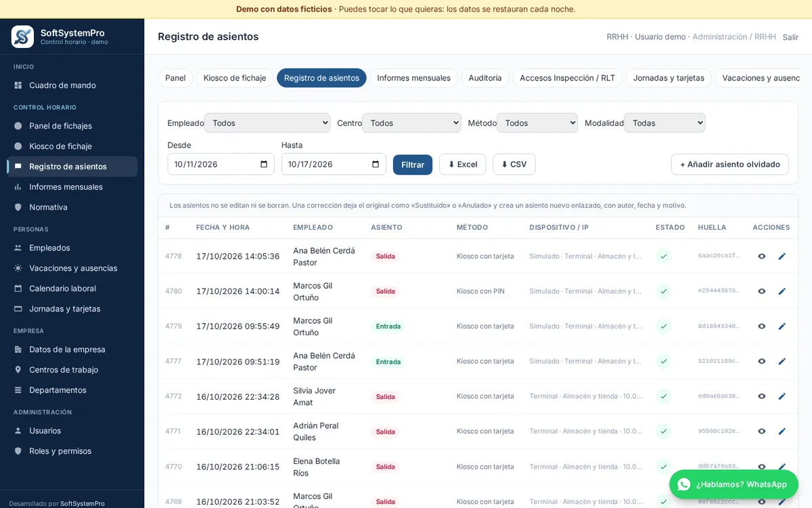
Task: Switch to the Auditoría tab
Action: pyautogui.click(x=485, y=78)
